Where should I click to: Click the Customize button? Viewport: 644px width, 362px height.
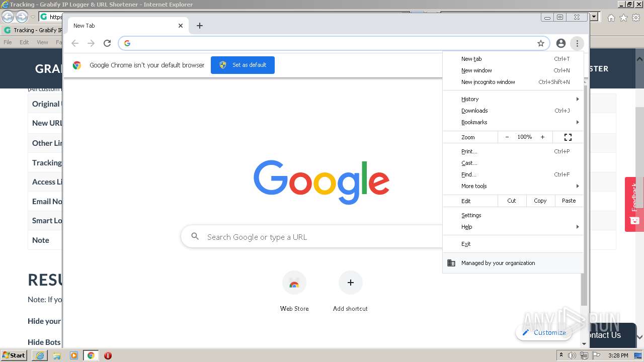544,332
